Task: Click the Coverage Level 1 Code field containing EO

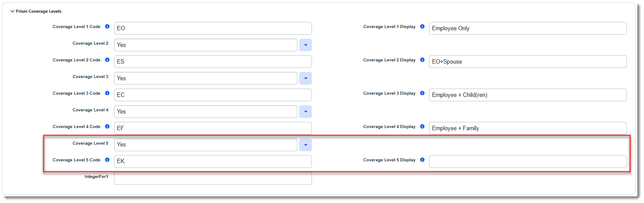Action: pyautogui.click(x=213, y=28)
